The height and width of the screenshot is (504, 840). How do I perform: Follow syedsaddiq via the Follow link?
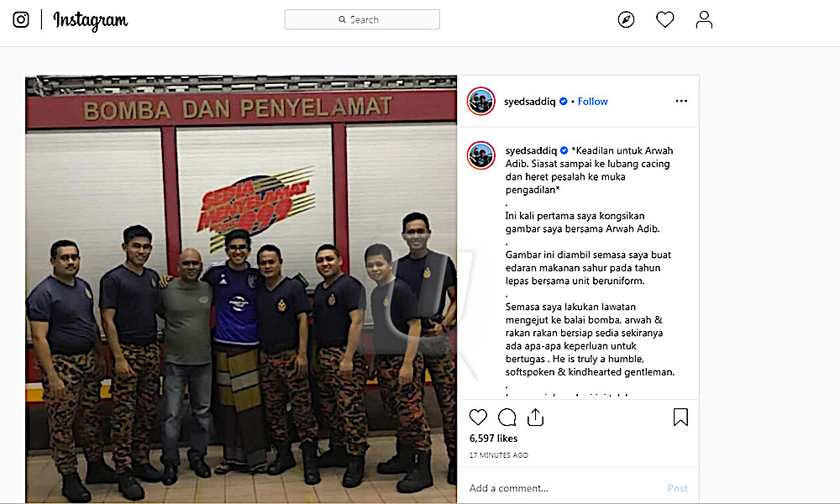592,102
